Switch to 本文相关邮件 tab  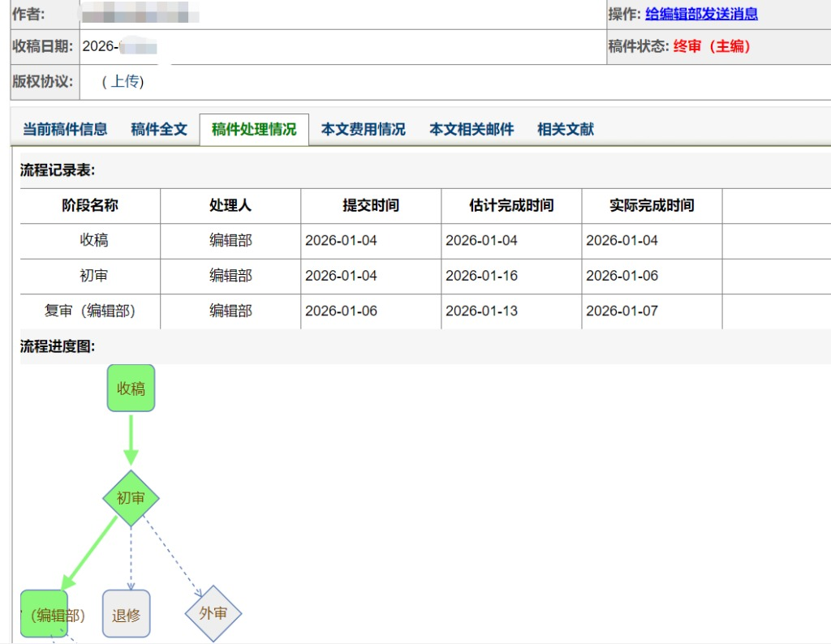[471, 129]
